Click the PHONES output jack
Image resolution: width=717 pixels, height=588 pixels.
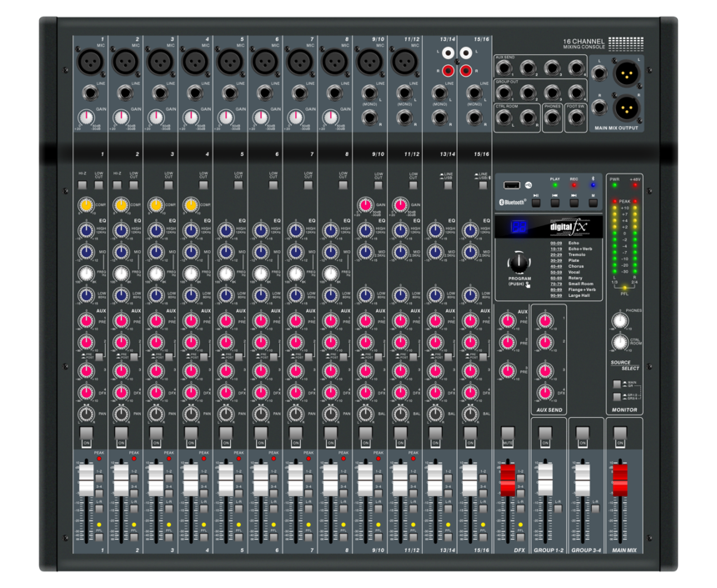(x=552, y=118)
